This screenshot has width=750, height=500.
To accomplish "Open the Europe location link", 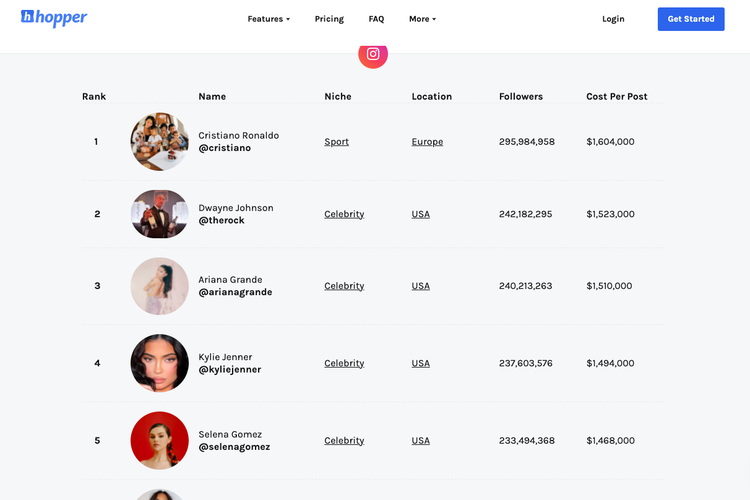I will (427, 142).
